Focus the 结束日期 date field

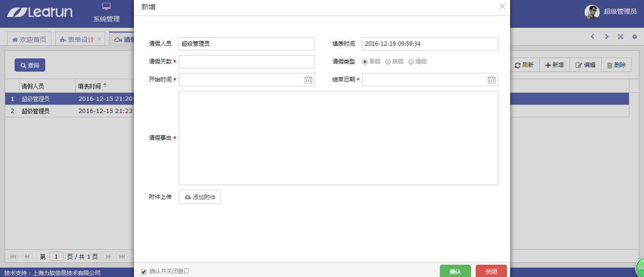[x=430, y=80]
